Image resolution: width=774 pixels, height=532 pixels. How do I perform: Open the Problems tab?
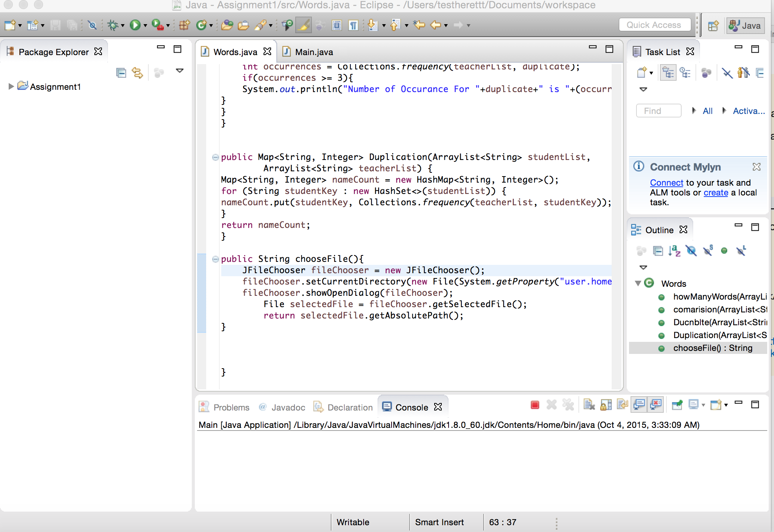coord(231,407)
